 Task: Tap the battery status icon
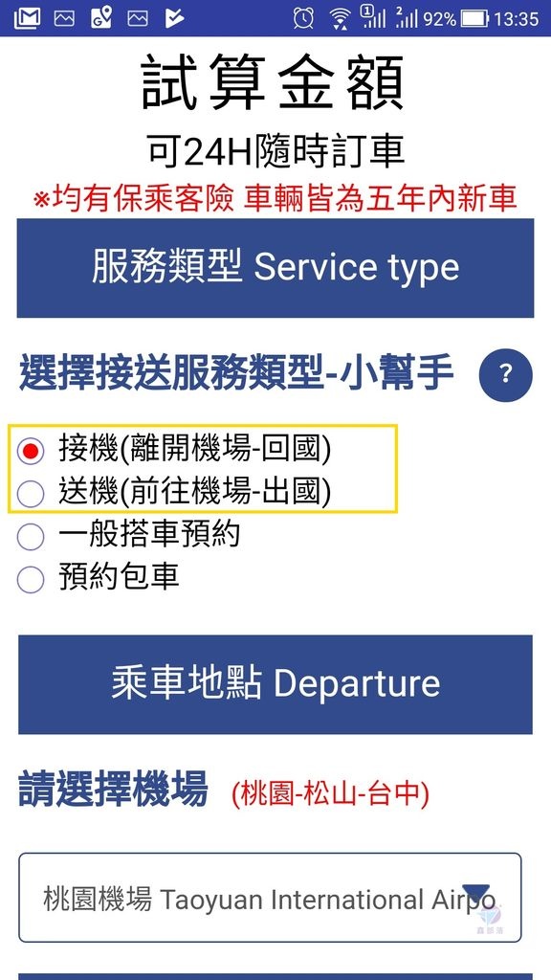474,19
